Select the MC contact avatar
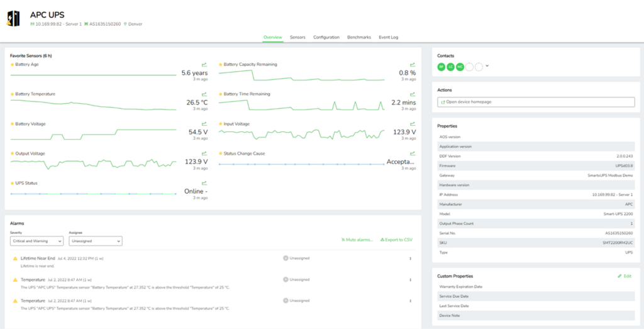The width and height of the screenshot is (644, 329). [x=460, y=67]
